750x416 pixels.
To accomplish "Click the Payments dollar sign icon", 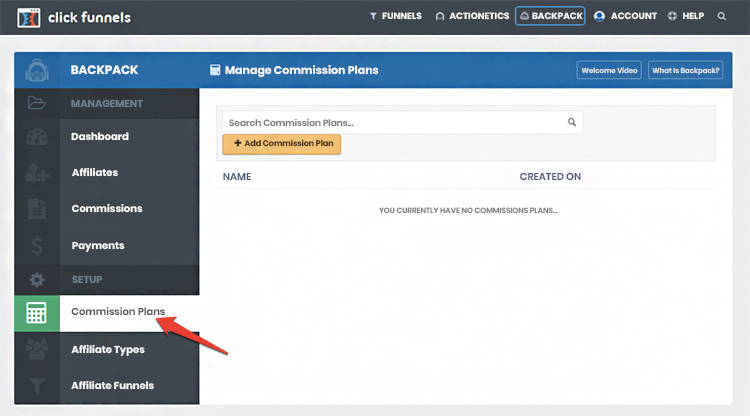I will (x=37, y=245).
